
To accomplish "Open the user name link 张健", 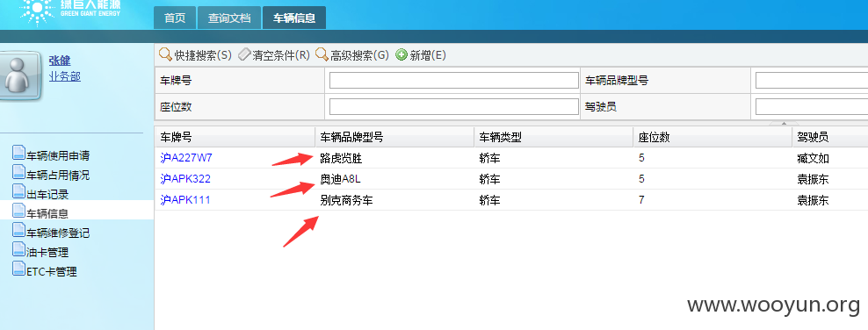I will pos(60,61).
